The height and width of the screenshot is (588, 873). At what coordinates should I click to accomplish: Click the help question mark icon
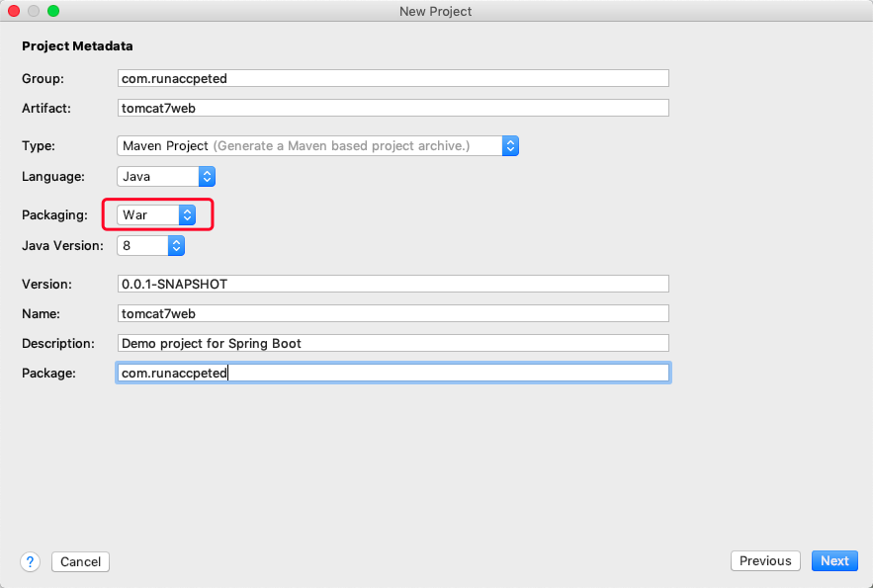30,561
